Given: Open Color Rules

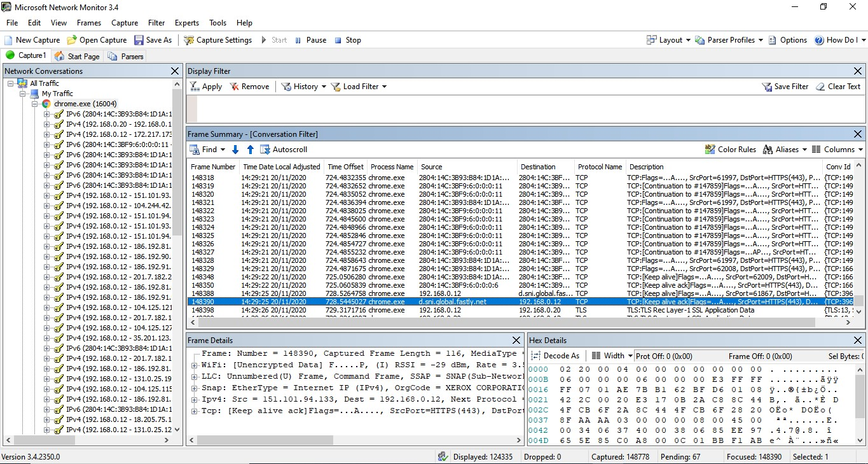Looking at the screenshot, I should (730, 150).
